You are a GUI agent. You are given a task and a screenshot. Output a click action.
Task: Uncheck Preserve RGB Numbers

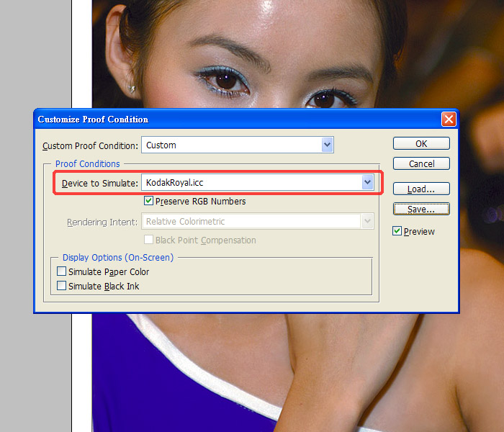pos(149,202)
